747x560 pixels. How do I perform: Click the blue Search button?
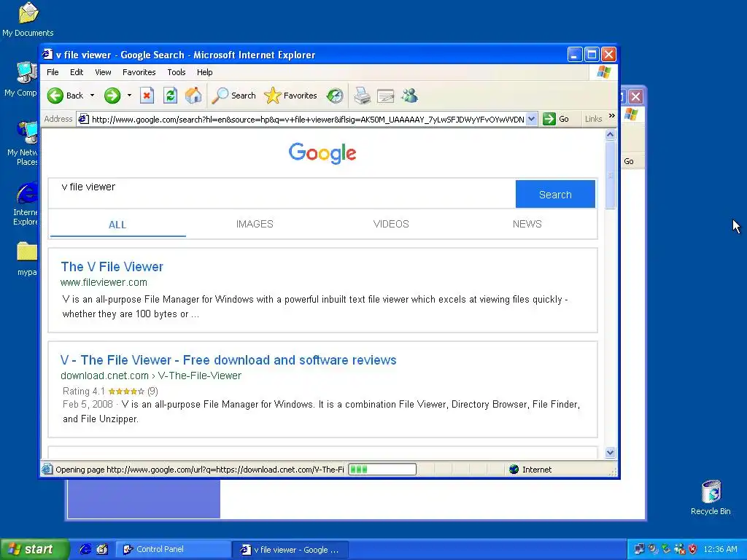point(555,194)
